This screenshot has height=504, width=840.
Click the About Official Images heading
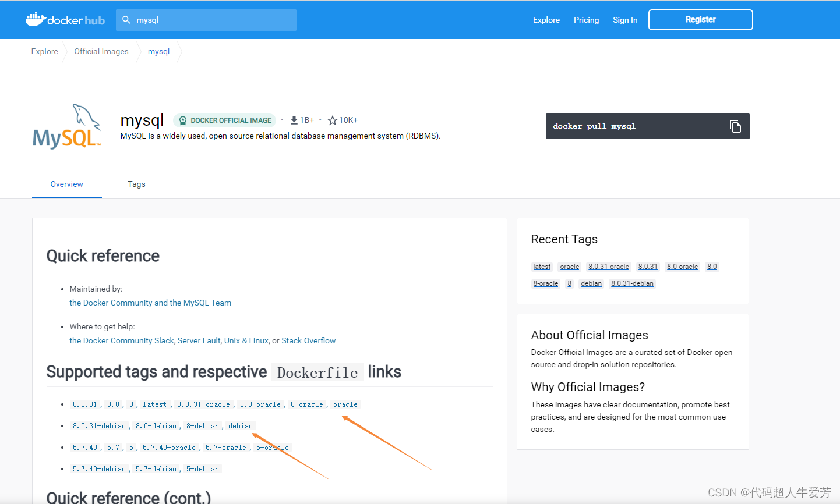(590, 335)
